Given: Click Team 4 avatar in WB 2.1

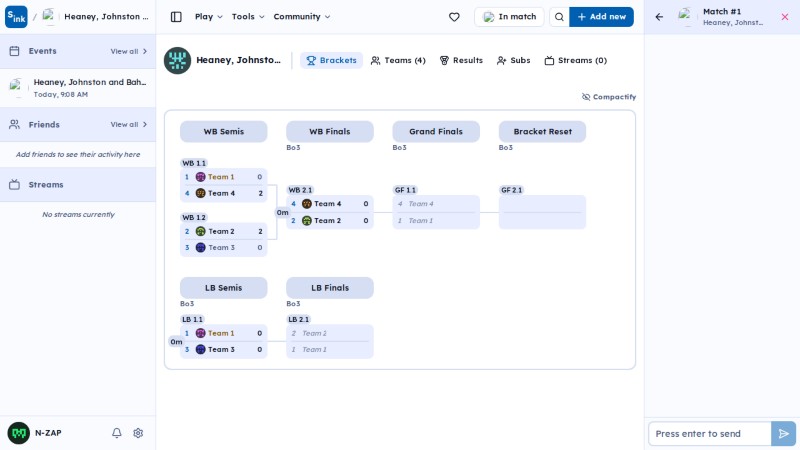Looking at the screenshot, I should tap(307, 204).
